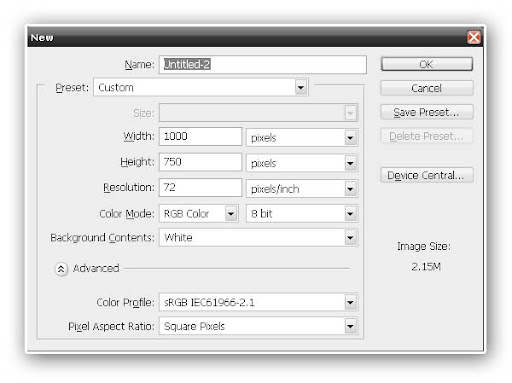Open the Background Contents dropdown
The width and height of the screenshot is (512, 383).
coord(258,237)
